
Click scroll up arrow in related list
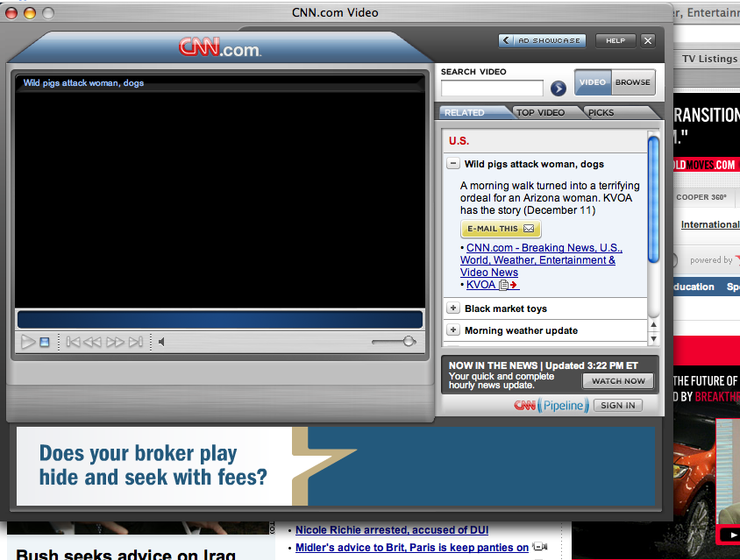pyautogui.click(x=653, y=324)
